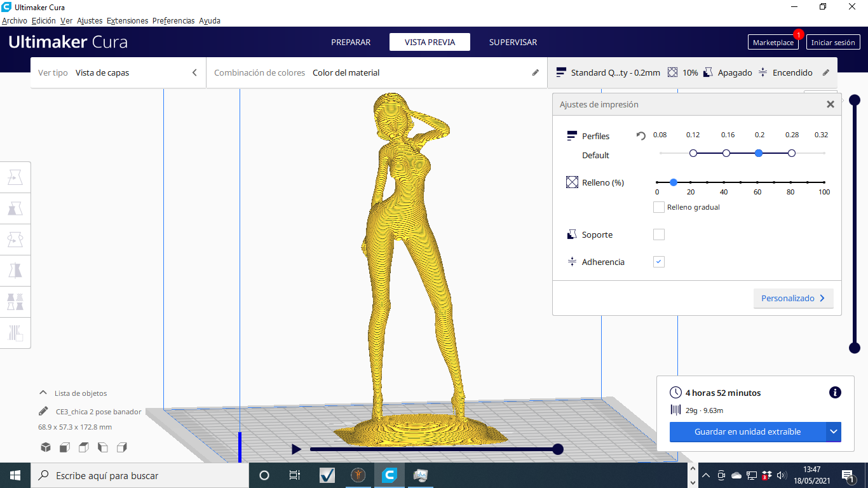Switch to the SUPERVISAR stage

coord(513,42)
